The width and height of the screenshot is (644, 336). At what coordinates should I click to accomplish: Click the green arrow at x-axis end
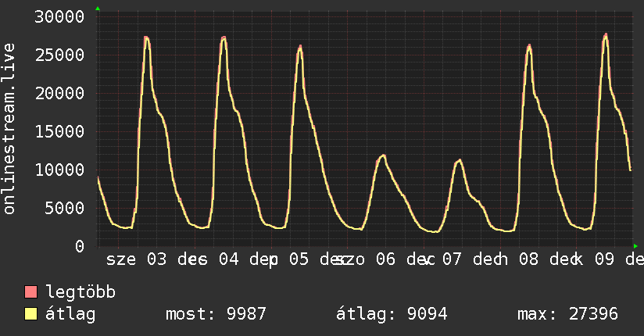pos(635,246)
